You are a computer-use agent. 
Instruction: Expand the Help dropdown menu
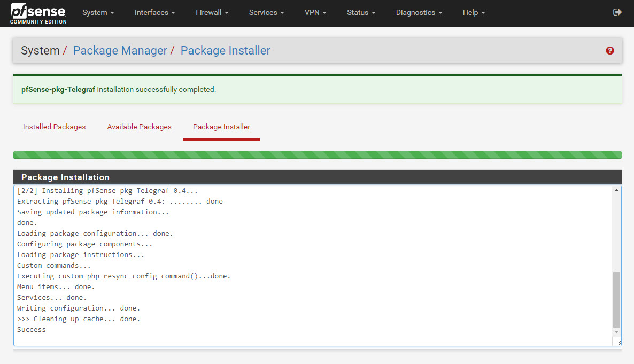click(x=474, y=12)
